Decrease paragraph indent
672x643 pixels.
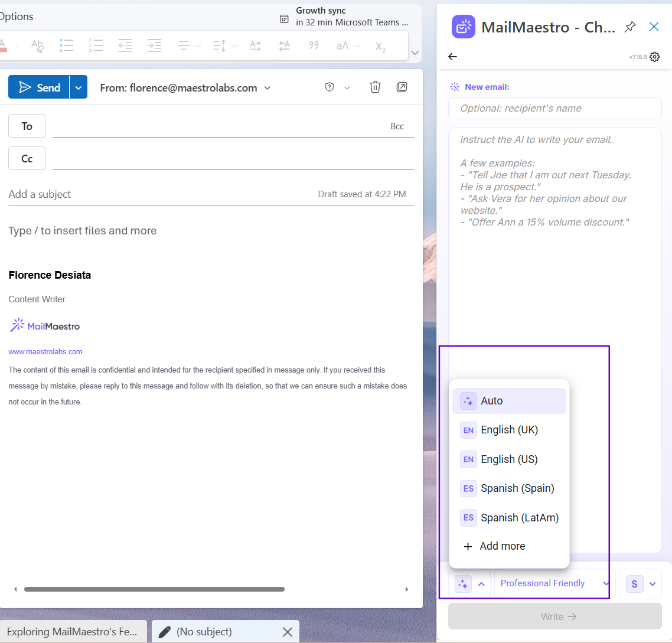(125, 45)
